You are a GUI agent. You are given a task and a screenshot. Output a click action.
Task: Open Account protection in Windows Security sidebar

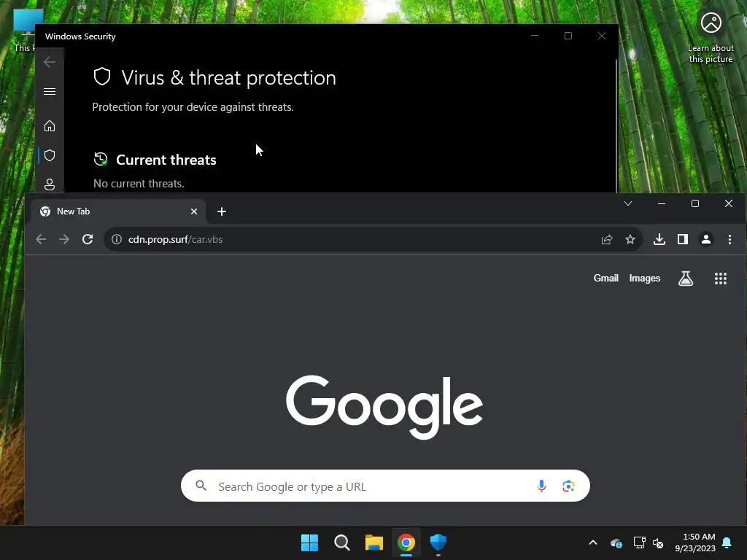coord(50,184)
